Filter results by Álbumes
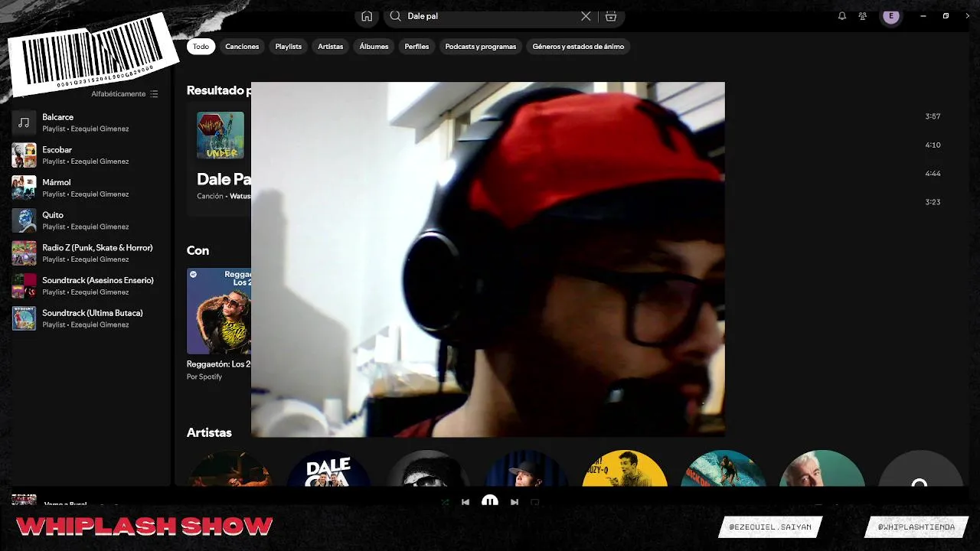Screen dimensions: 980x551 (x=374, y=47)
